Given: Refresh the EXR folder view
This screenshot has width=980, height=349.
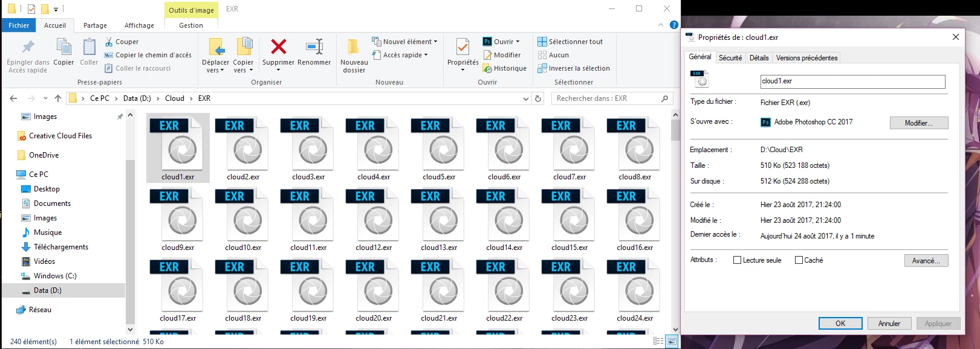Looking at the screenshot, I should coord(538,98).
